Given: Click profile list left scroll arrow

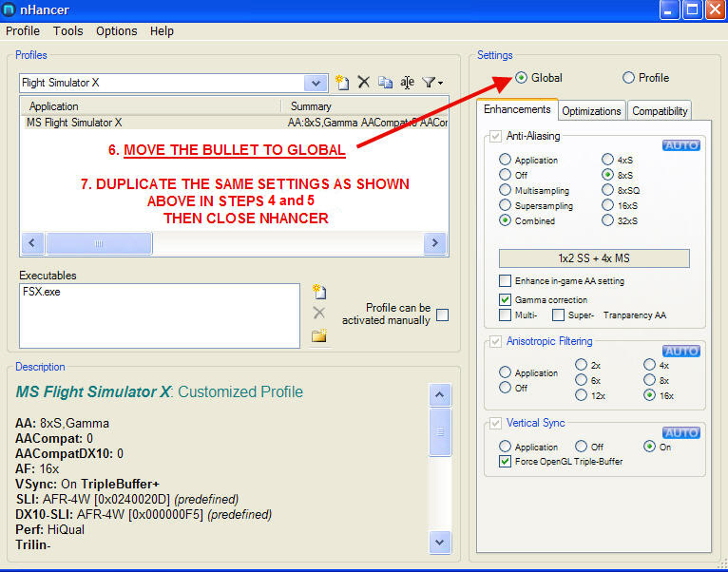Looking at the screenshot, I should (32, 243).
